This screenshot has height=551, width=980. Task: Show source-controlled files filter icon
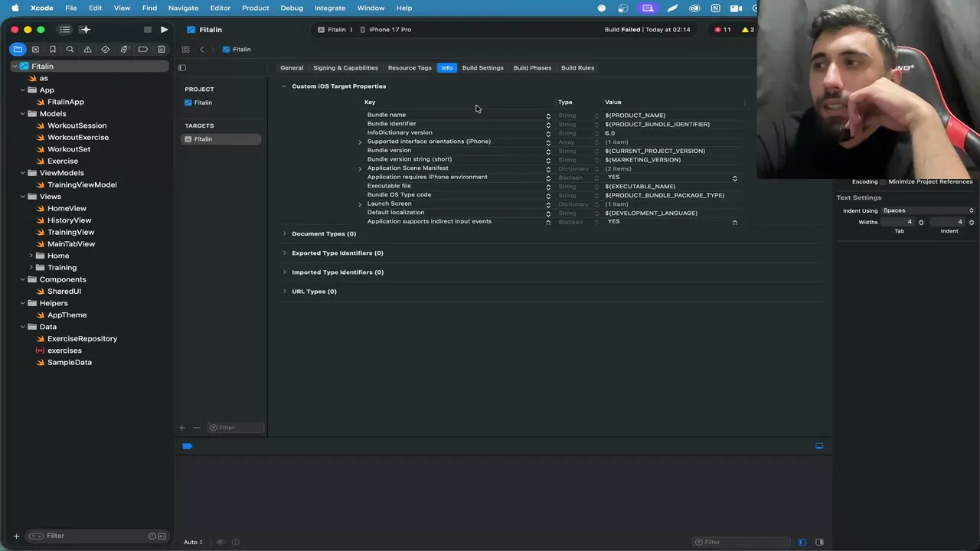coord(162,536)
